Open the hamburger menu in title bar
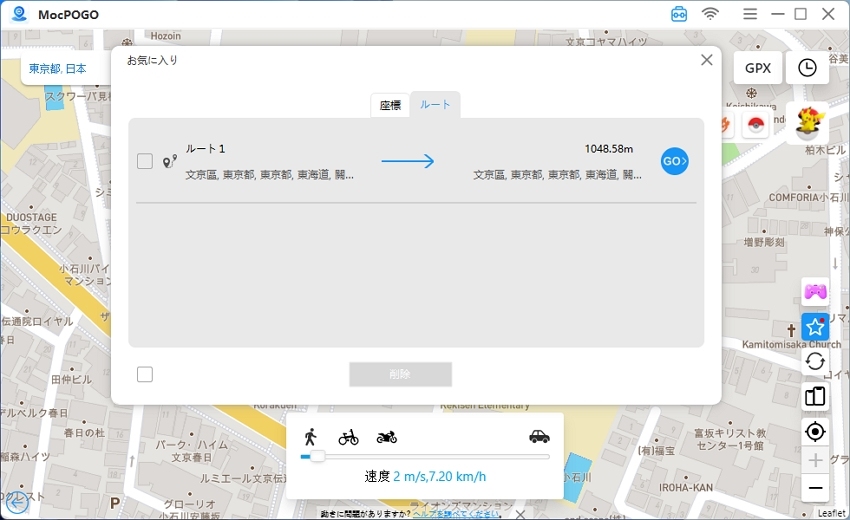 (x=750, y=14)
